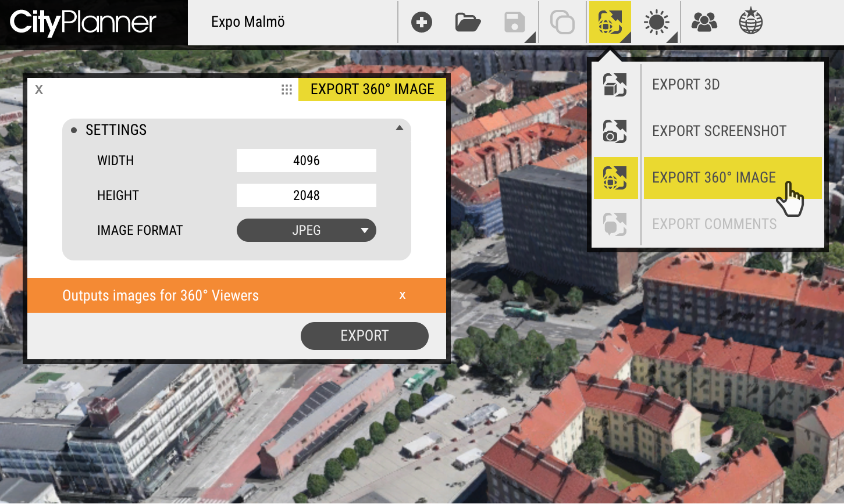Click the copy layers icon in toolbar

[x=562, y=23]
